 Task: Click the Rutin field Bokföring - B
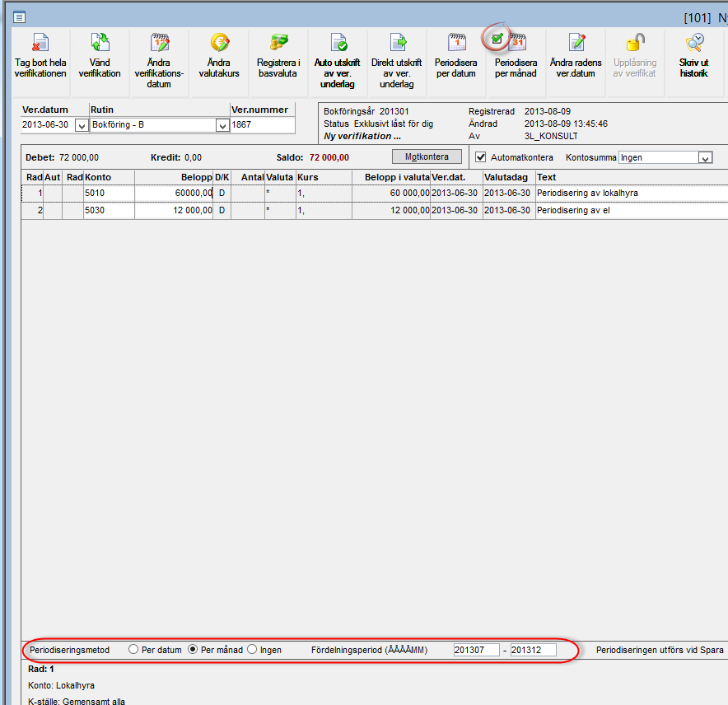pyautogui.click(x=152, y=125)
